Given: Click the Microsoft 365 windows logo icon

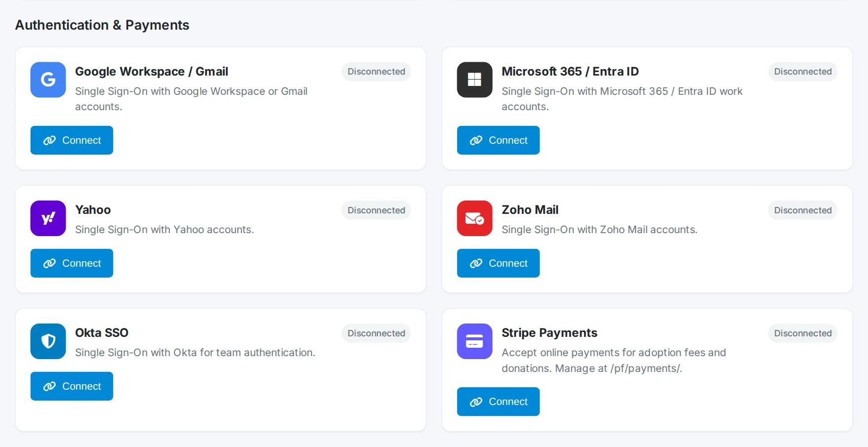Looking at the screenshot, I should pos(474,80).
